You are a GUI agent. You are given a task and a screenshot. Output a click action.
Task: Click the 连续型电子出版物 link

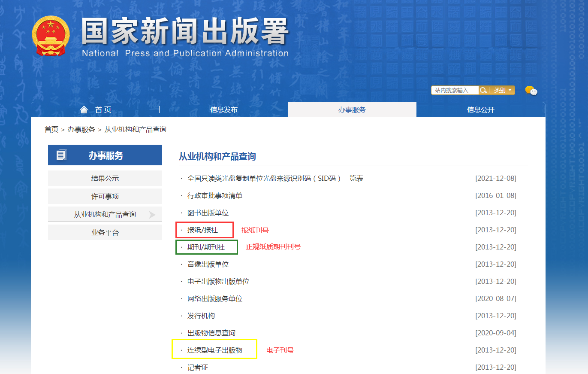pos(214,350)
